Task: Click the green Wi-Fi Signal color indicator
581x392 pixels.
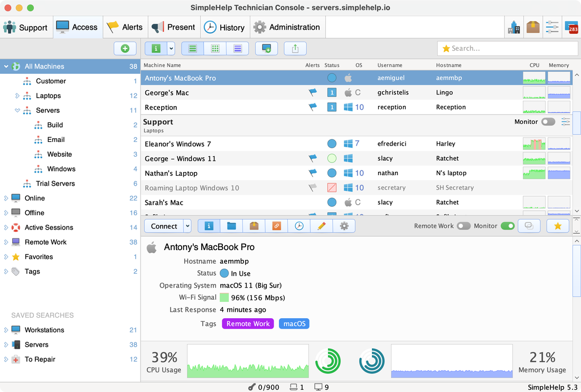Action: (x=224, y=298)
